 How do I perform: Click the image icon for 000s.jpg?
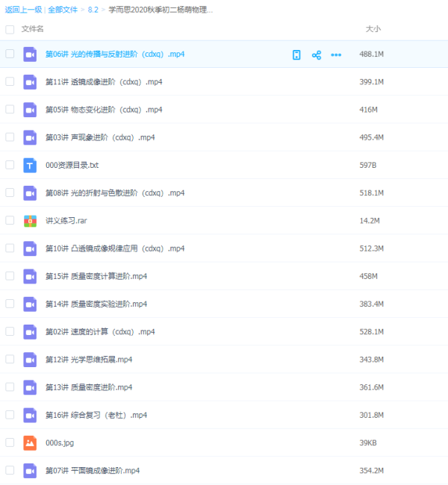pos(30,442)
